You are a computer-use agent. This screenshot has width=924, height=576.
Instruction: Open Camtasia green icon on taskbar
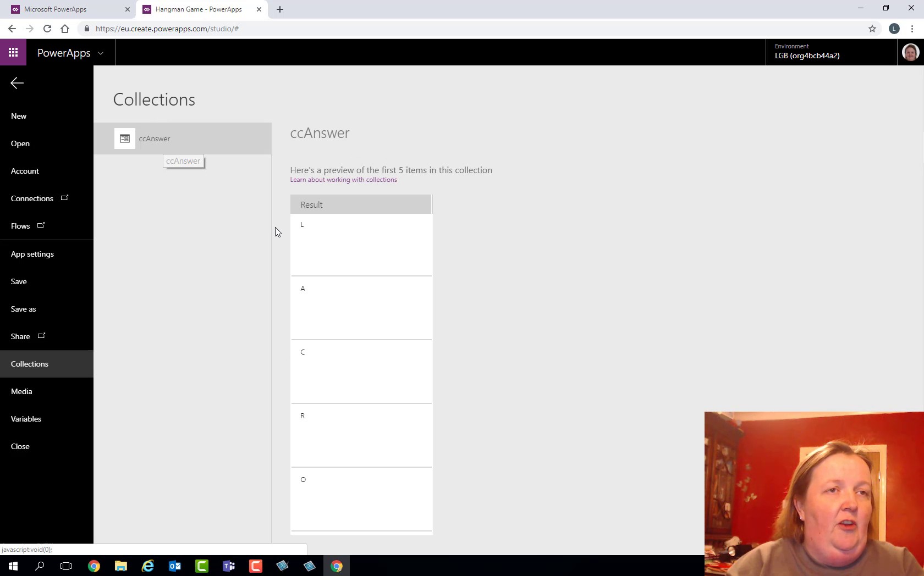[202, 566]
